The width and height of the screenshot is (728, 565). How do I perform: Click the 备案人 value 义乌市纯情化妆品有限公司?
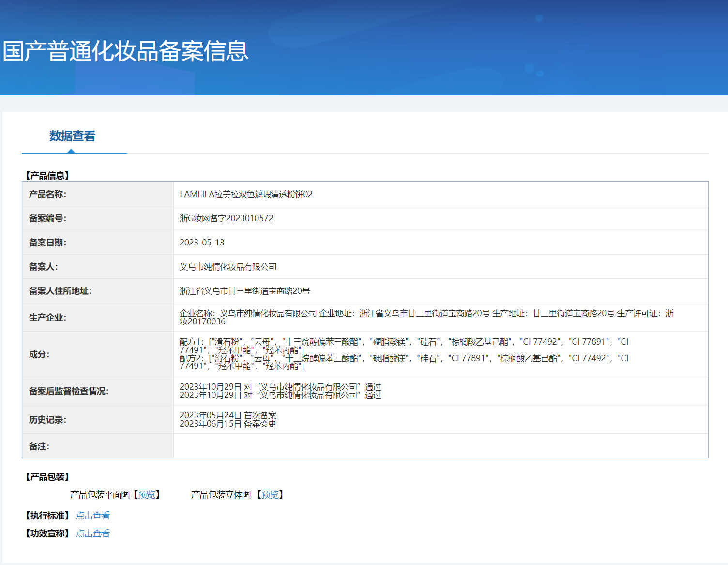(228, 267)
